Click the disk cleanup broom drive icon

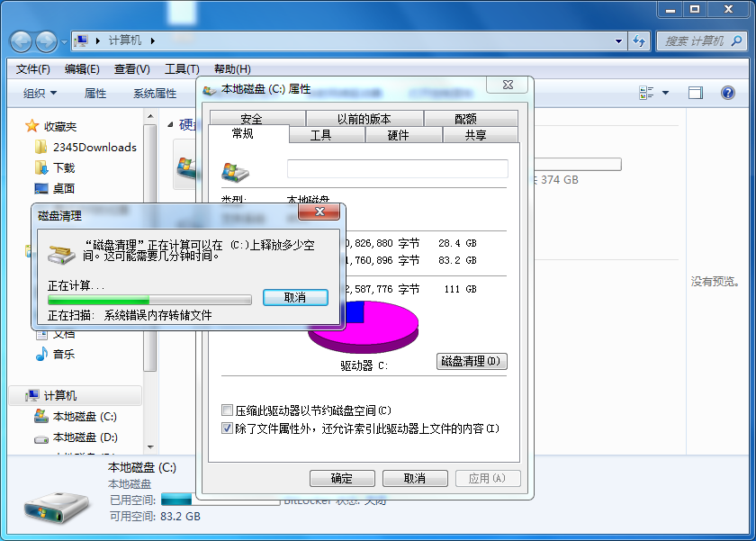[62, 254]
